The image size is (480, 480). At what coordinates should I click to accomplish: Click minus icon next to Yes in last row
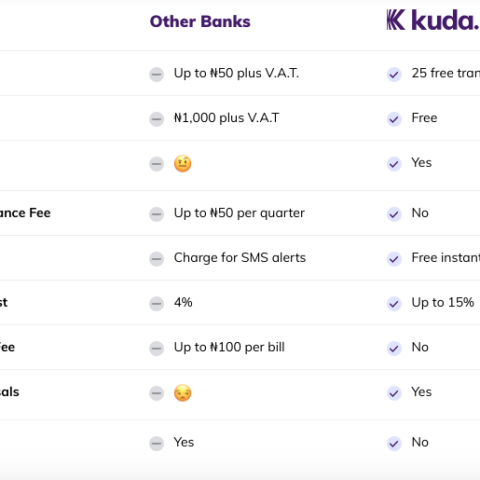coord(156,443)
